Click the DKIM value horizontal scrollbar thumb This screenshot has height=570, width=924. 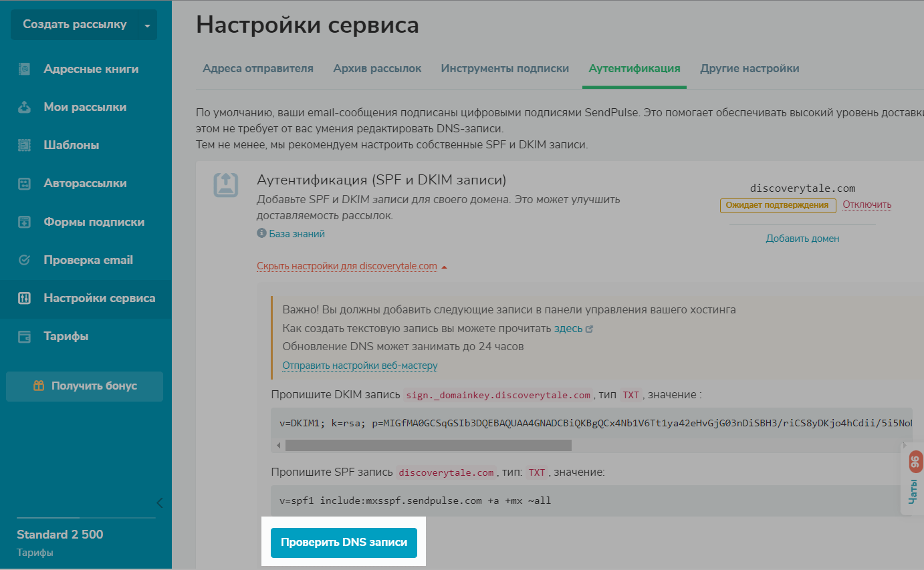pos(429,445)
